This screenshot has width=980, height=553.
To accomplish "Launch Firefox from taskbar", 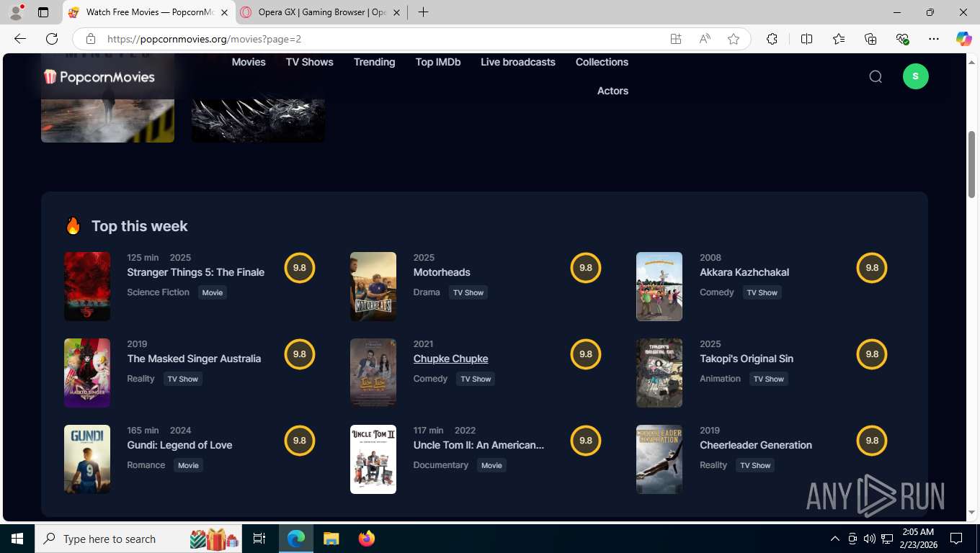I will pyautogui.click(x=367, y=539).
